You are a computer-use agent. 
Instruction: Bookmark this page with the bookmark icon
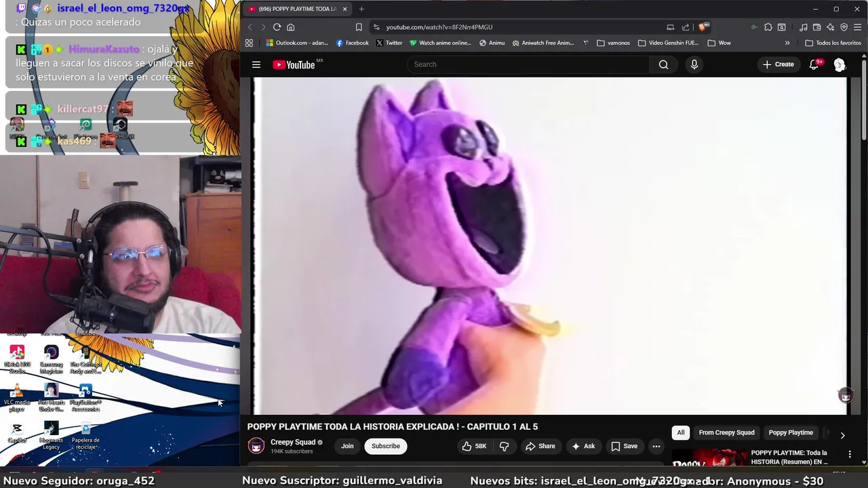tap(359, 27)
